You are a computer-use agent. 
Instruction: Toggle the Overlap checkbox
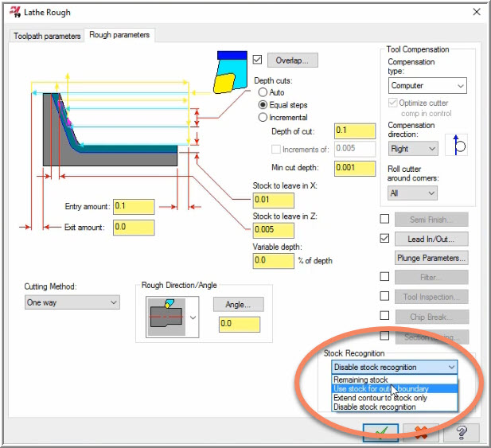point(257,60)
